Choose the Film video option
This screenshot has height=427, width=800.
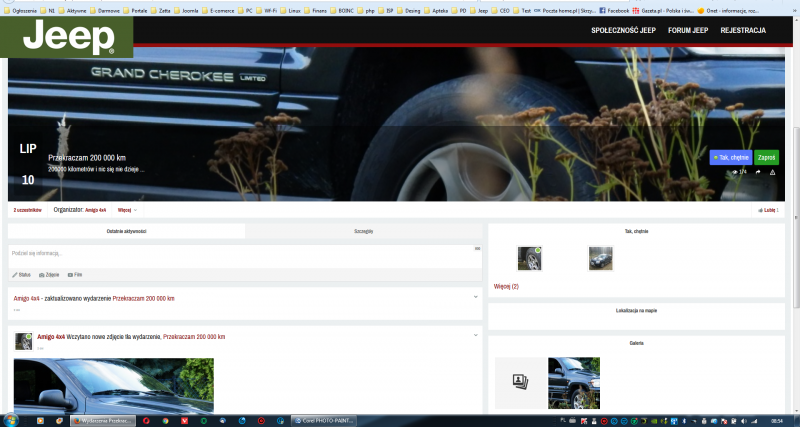74,274
